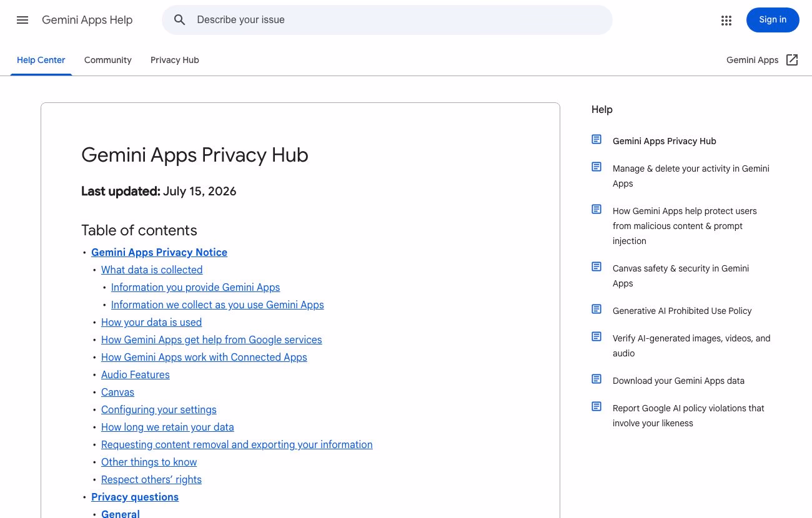
Task: Open Generative AI Prohibited Use Policy article
Action: point(682,311)
